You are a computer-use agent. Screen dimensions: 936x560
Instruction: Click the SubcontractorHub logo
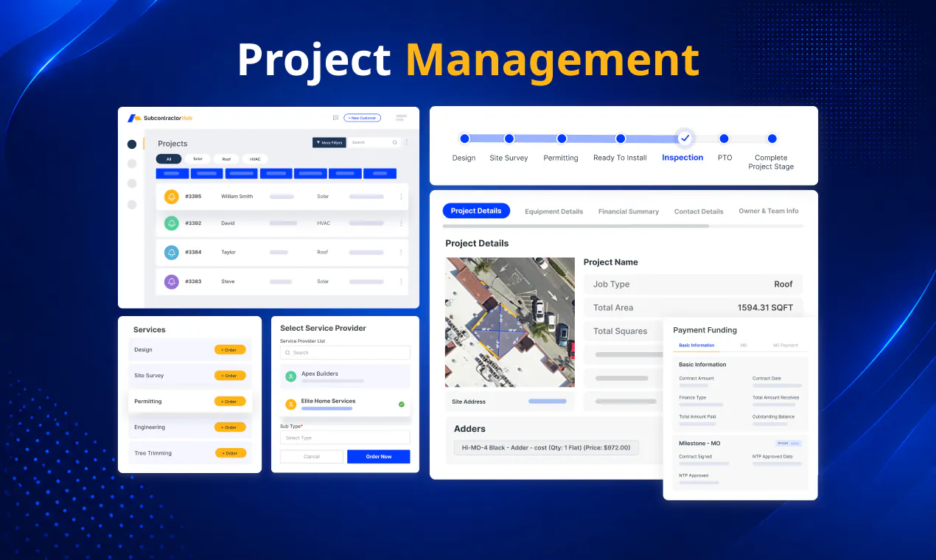[x=160, y=118]
